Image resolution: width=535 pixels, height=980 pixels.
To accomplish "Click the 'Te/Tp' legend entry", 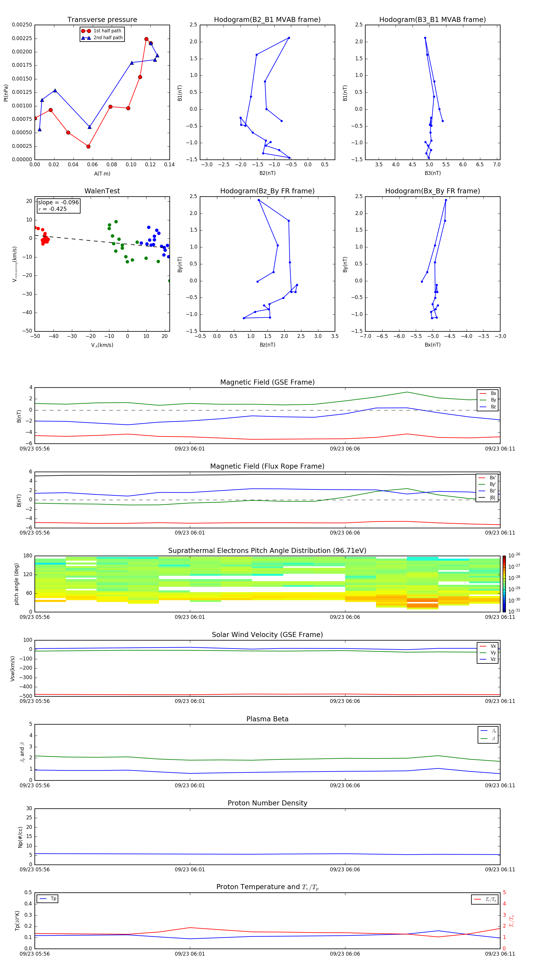I will point(485,899).
